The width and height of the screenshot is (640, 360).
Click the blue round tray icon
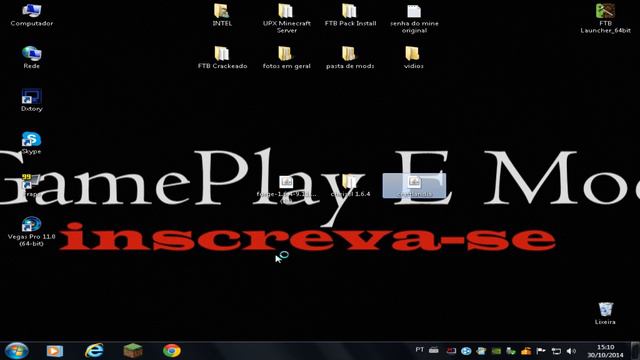[x=466, y=351]
